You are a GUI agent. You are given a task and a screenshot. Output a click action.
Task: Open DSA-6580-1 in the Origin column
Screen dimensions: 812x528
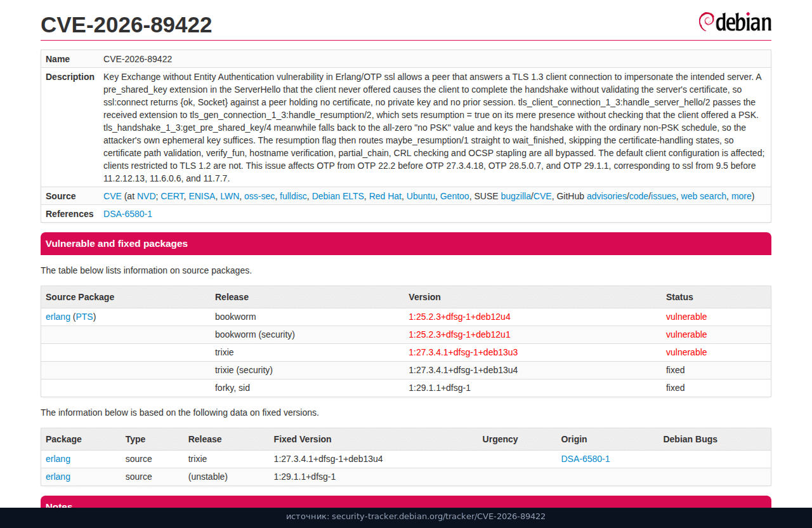click(586, 459)
